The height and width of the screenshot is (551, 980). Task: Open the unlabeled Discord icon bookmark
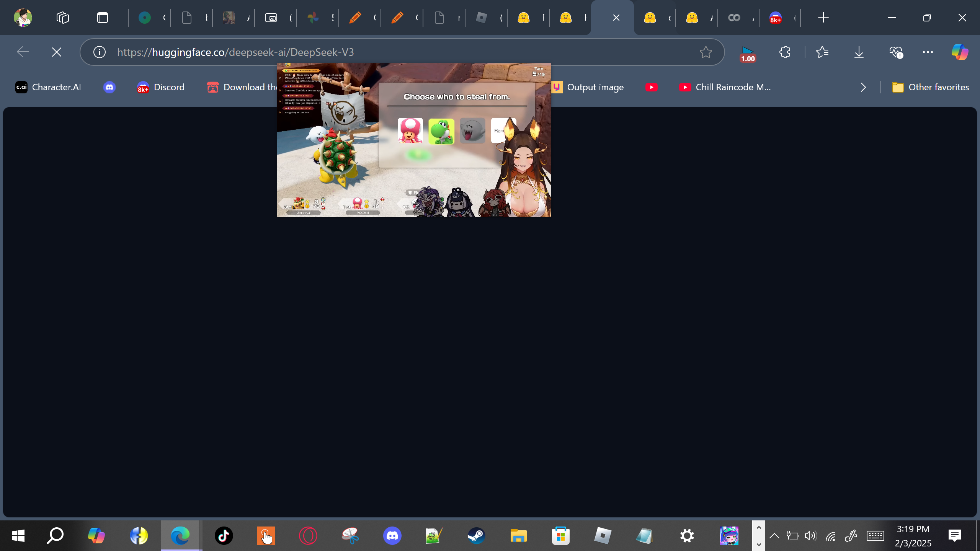[109, 87]
